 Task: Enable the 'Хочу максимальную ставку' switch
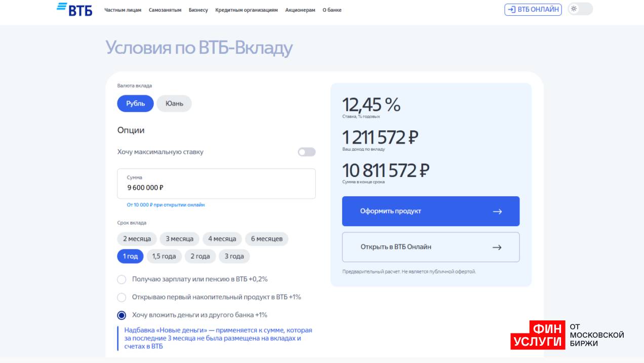tap(306, 152)
